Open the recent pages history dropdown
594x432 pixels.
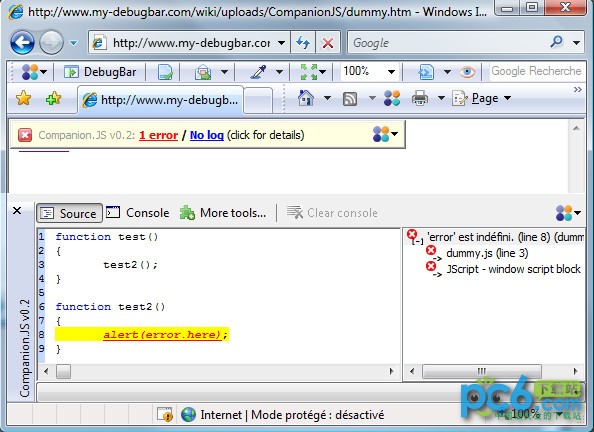pos(74,43)
